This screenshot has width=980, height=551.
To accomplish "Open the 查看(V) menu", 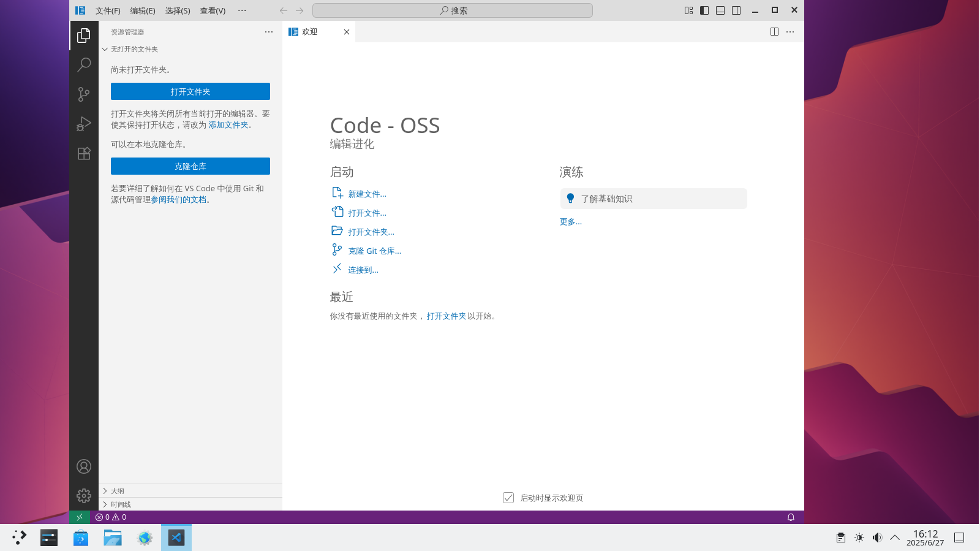I will (213, 10).
